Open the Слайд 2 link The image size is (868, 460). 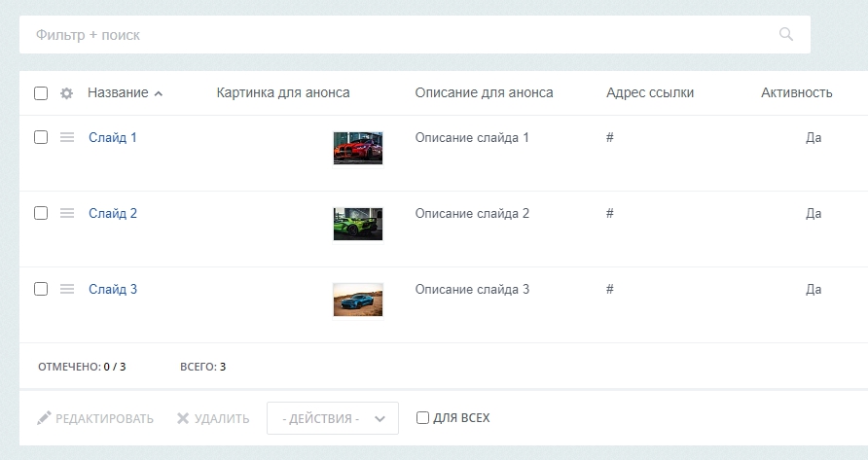pos(112,213)
